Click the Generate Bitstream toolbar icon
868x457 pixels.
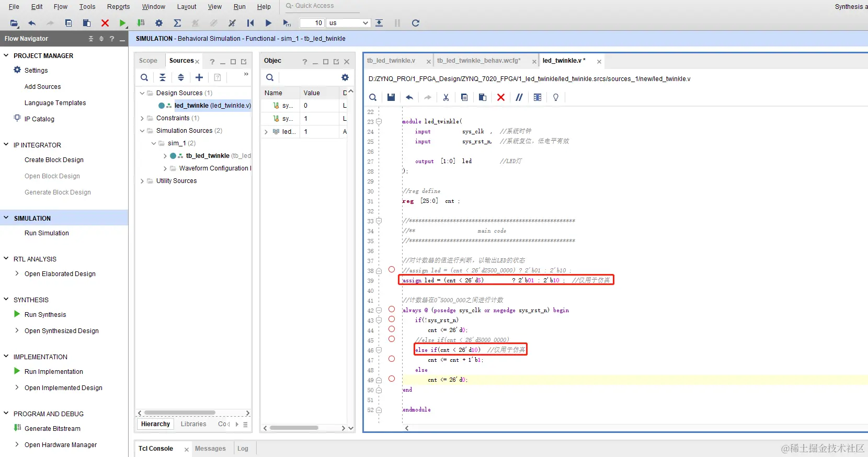[141, 23]
